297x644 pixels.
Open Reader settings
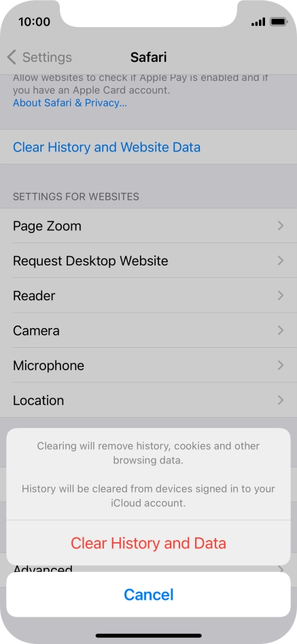148,296
